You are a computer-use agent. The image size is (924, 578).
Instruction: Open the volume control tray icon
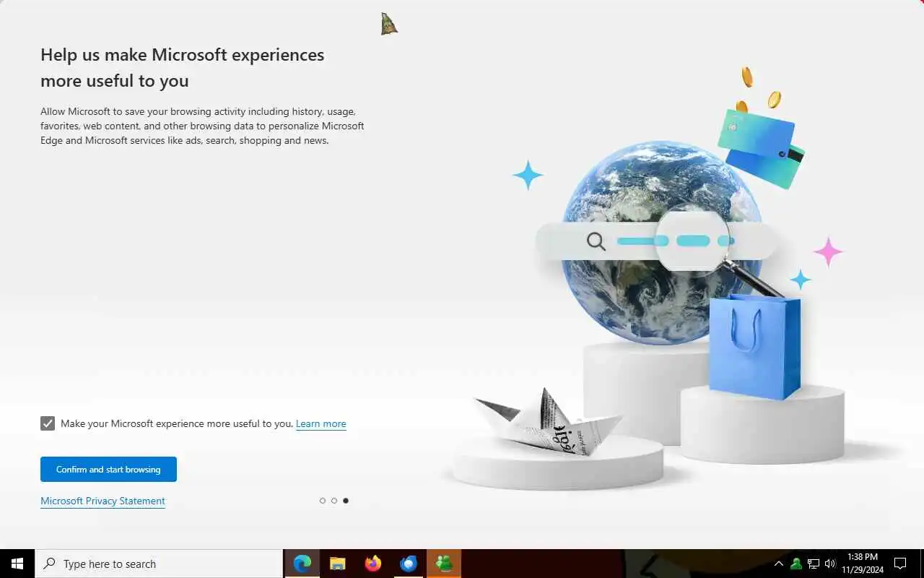[x=830, y=564]
